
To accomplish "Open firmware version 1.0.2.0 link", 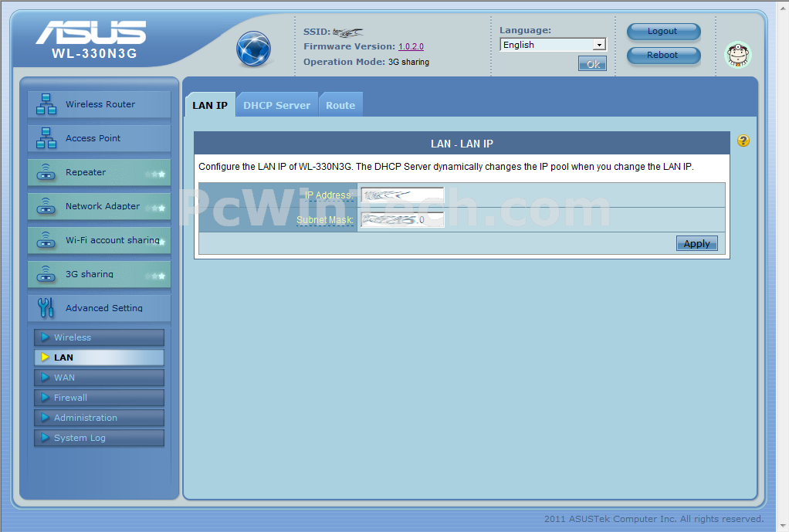I will [411, 46].
